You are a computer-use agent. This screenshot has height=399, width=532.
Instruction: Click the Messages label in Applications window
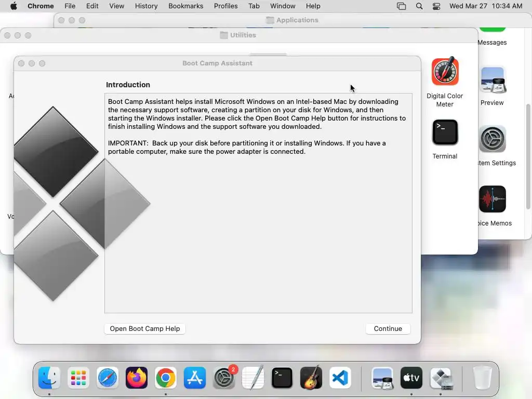tap(492, 43)
